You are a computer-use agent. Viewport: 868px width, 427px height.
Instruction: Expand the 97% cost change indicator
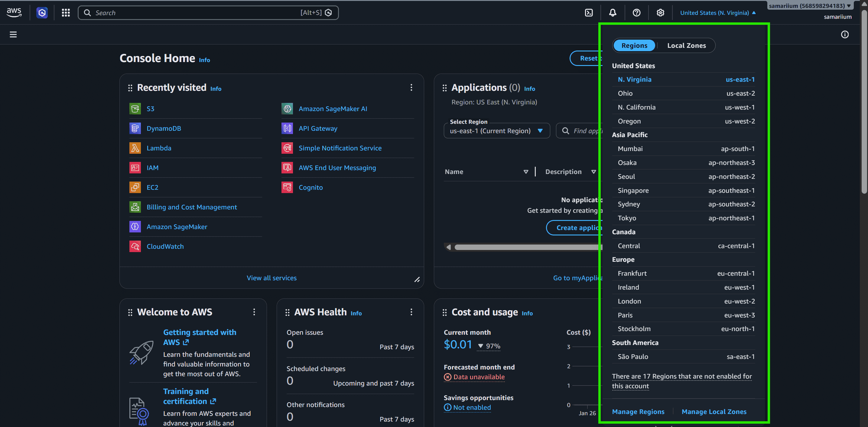coord(489,346)
